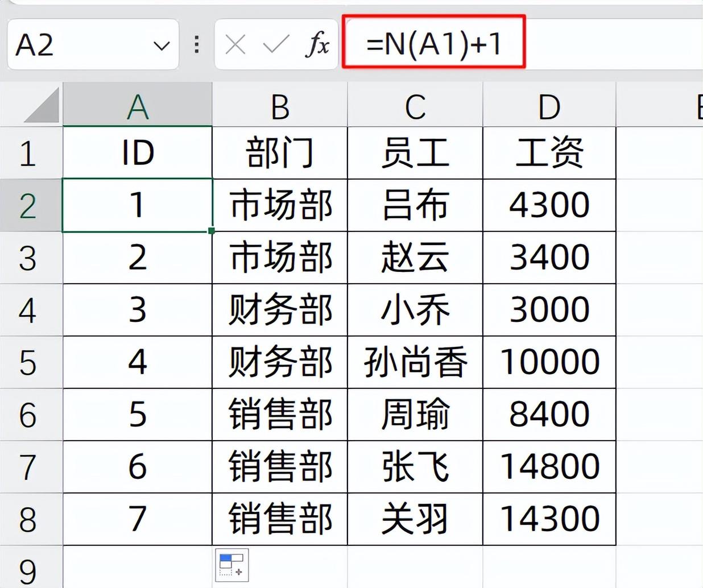Screen dimensions: 703x588
Task: Click the 部门 header cell
Action: 280,153
